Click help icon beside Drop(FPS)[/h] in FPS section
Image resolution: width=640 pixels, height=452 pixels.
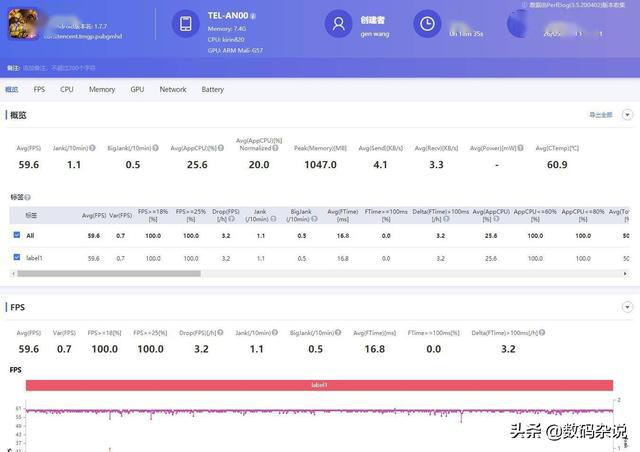pyautogui.click(x=220, y=332)
